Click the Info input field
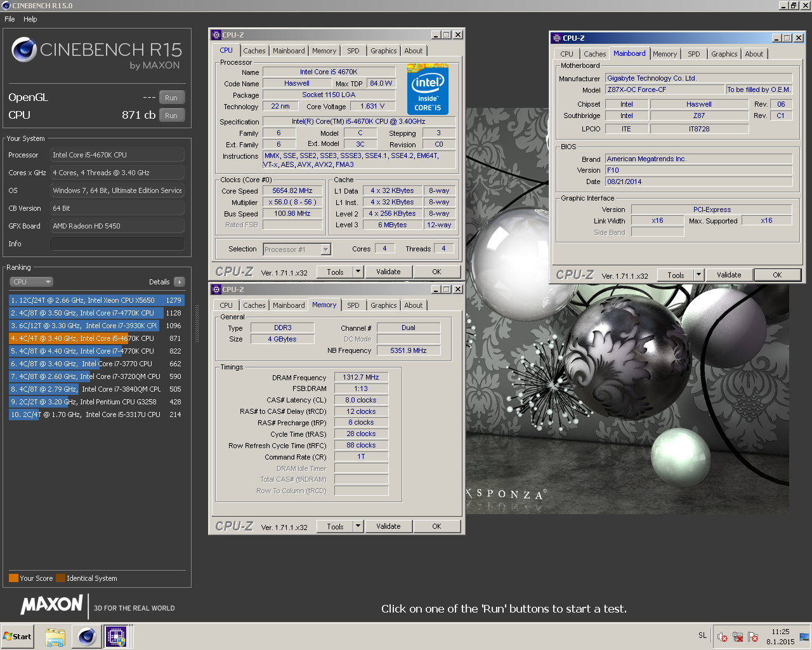This screenshot has width=812, height=650. 117,244
